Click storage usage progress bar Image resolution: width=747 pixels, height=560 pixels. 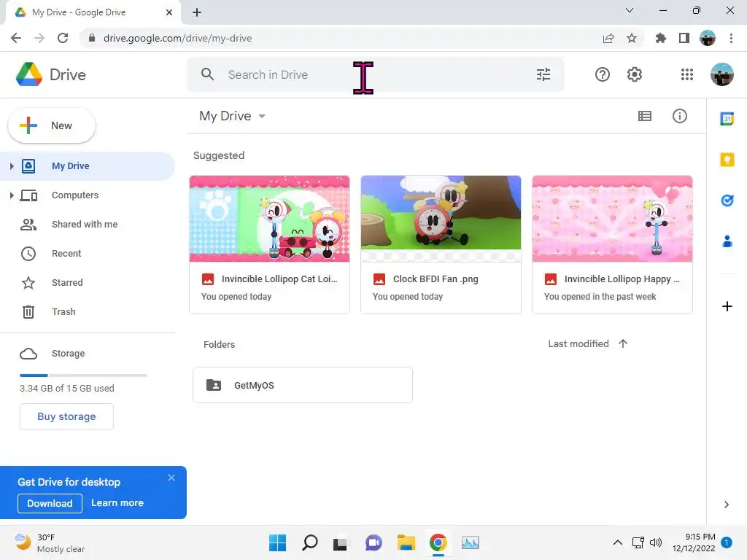point(83,376)
